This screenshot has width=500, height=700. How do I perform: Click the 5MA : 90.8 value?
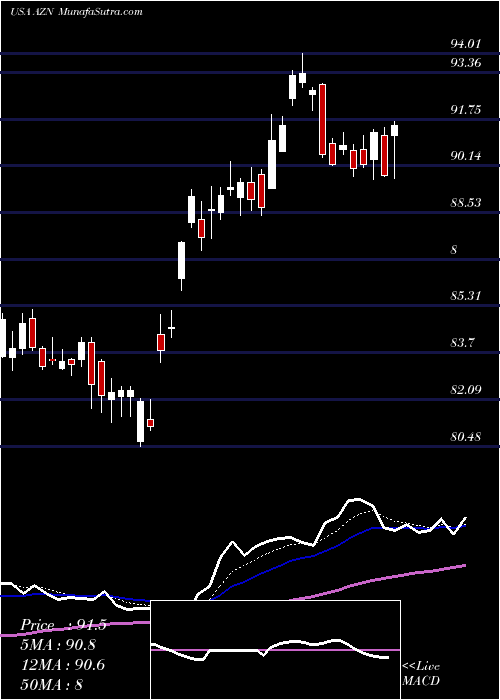58,645
